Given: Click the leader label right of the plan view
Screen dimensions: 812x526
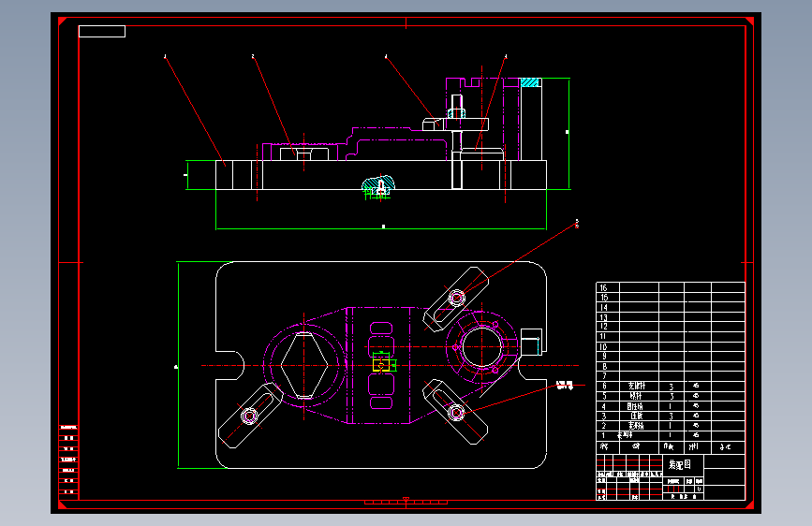Looking at the screenshot, I should [x=565, y=385].
